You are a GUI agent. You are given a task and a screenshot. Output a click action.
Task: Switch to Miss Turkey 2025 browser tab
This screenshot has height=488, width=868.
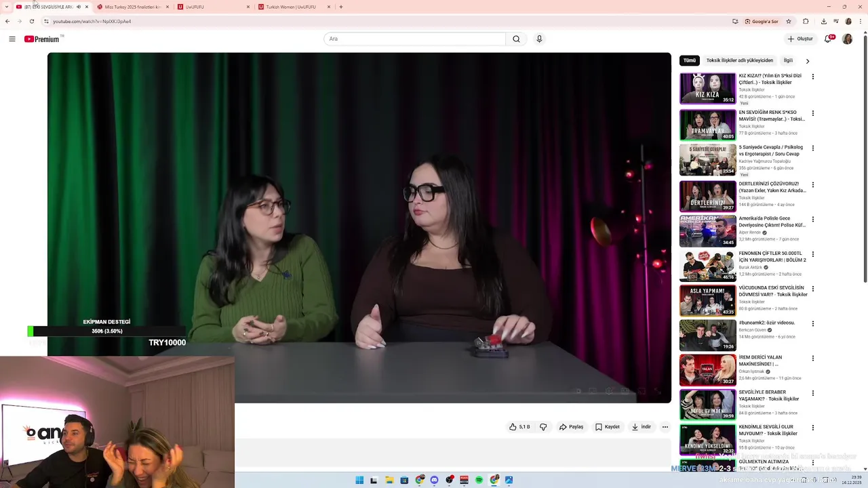pos(133,7)
